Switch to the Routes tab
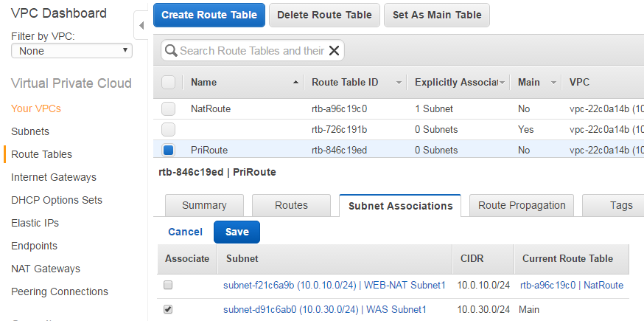 [x=291, y=205]
